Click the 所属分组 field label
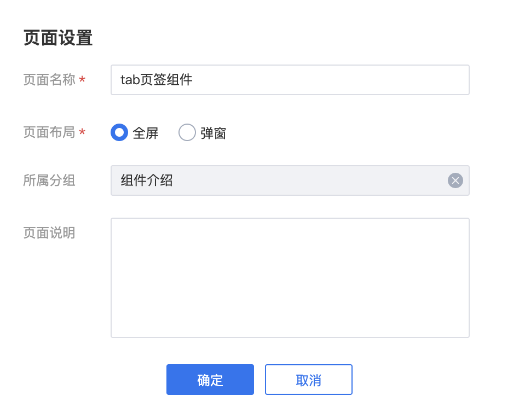The height and width of the screenshot is (420, 519). [x=49, y=180]
